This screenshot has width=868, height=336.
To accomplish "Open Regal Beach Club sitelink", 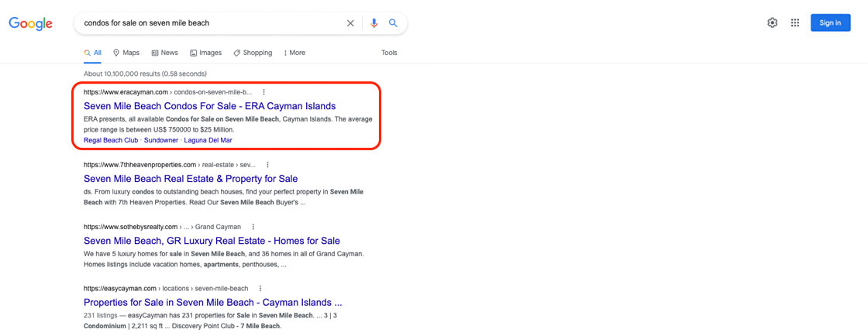I will point(111,140).
